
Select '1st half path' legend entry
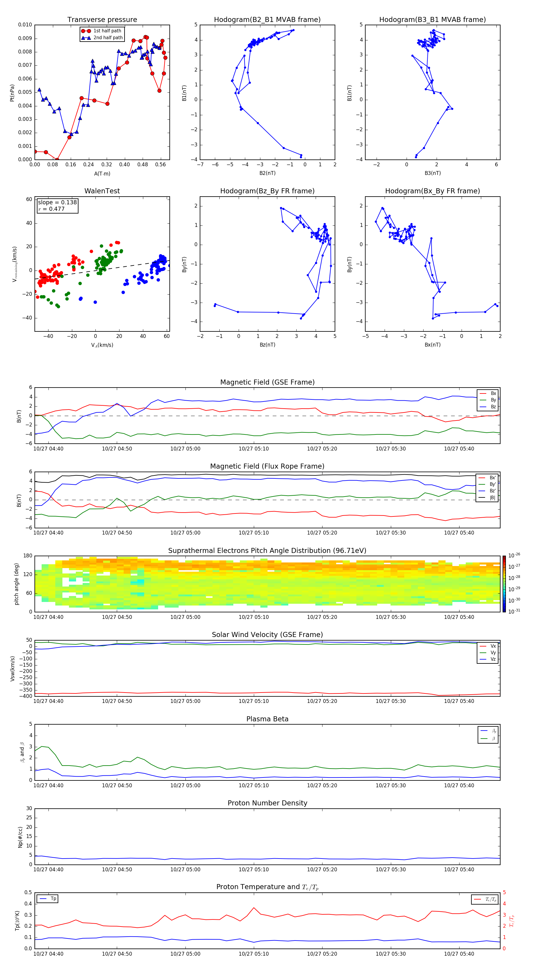point(102,31)
